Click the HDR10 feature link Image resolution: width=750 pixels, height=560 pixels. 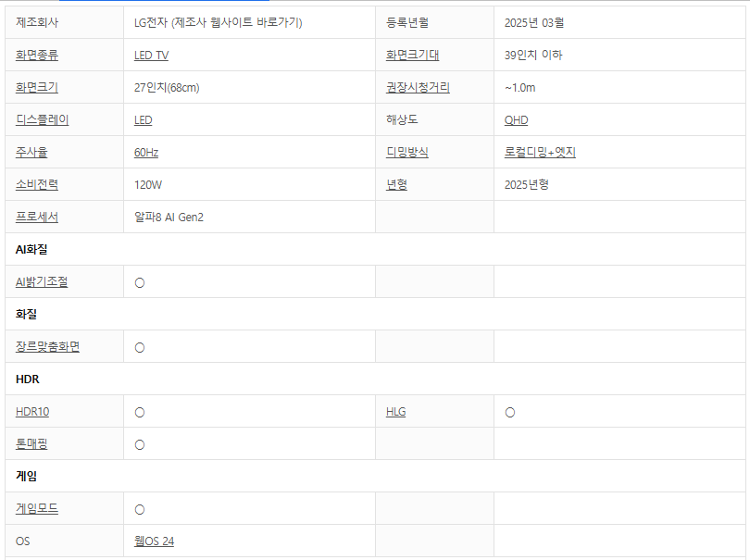(x=32, y=412)
